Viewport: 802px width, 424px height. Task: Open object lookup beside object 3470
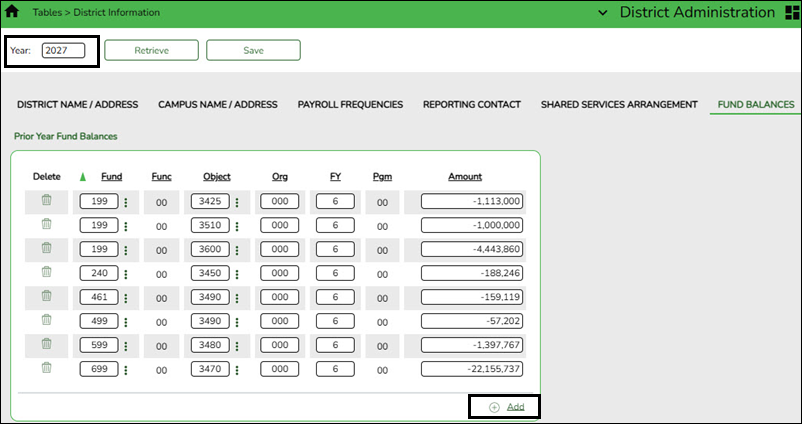pos(237,370)
